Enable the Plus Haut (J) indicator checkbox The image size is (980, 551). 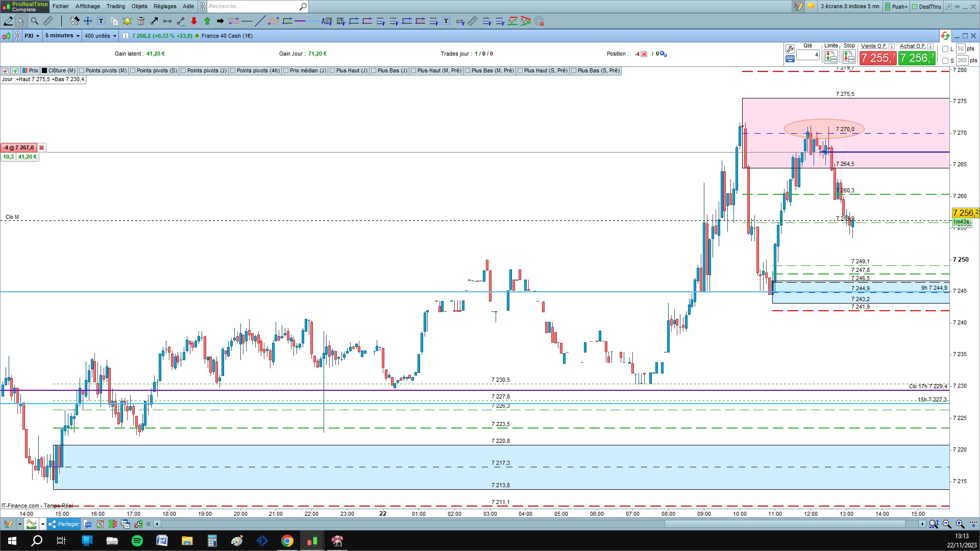(x=332, y=71)
